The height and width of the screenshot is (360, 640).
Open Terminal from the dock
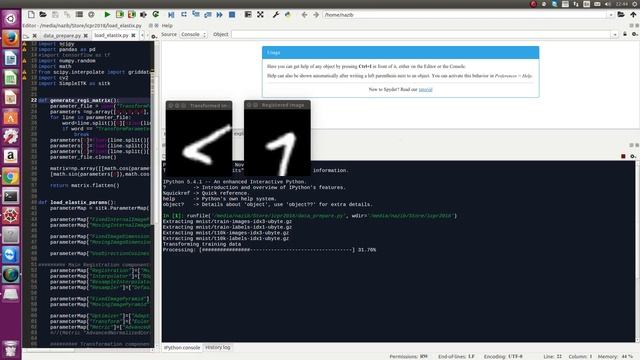pyautogui.click(x=11, y=196)
